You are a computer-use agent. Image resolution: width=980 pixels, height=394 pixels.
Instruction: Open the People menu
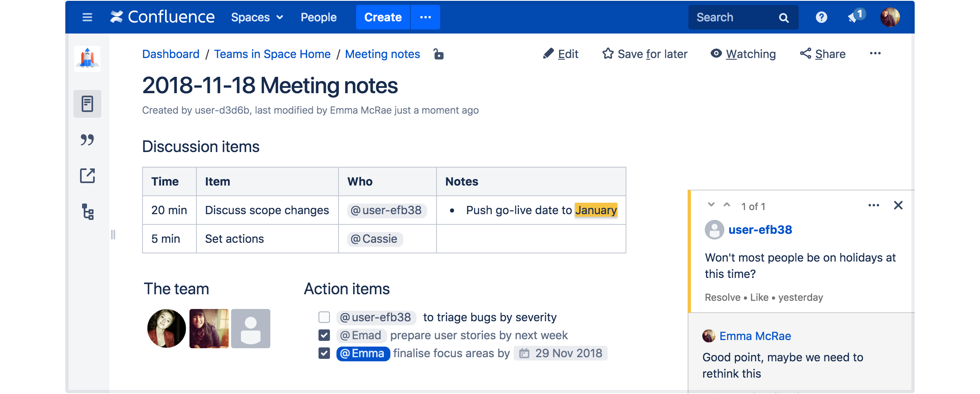pos(318,17)
